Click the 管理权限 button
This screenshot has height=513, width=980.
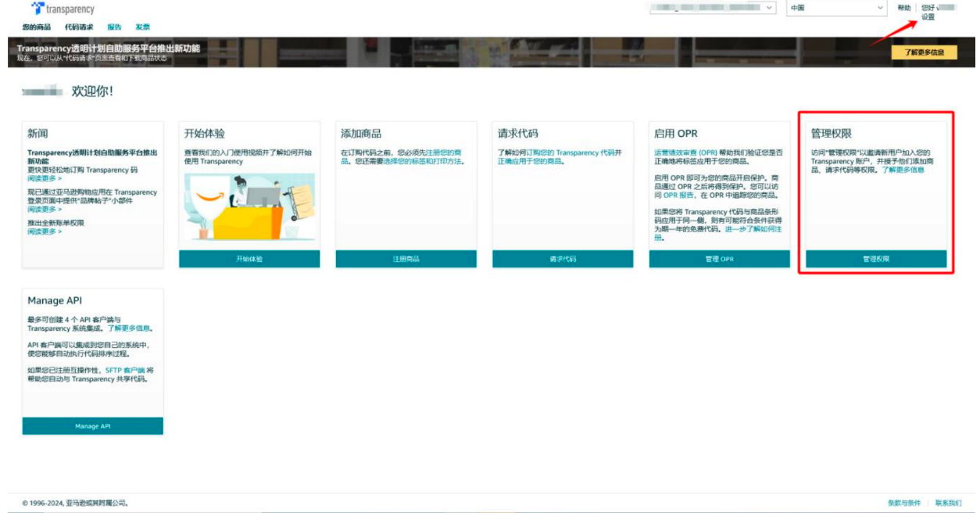876,259
